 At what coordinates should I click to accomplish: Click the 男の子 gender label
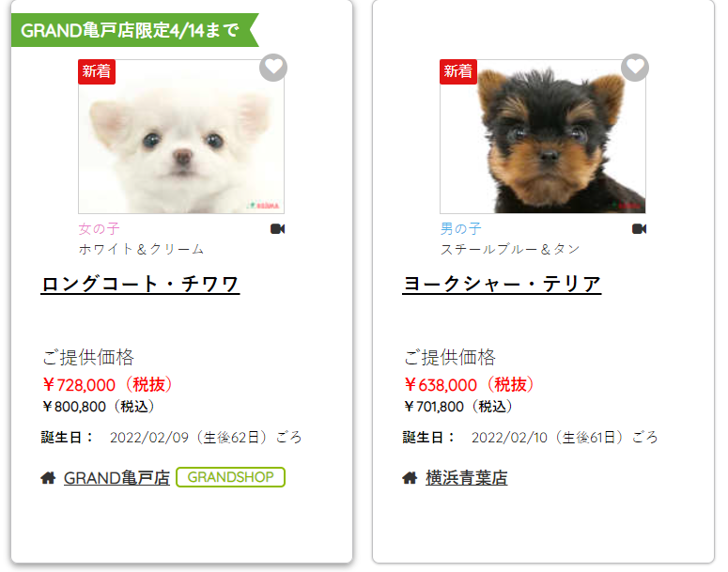click(460, 228)
